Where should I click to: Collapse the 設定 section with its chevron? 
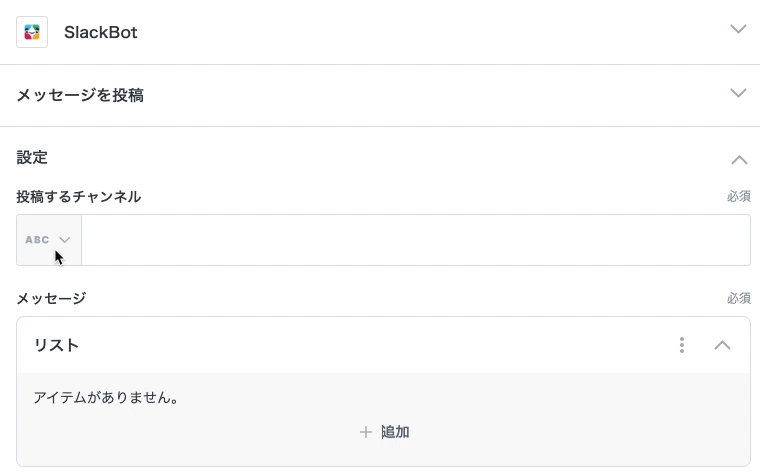[739, 159]
